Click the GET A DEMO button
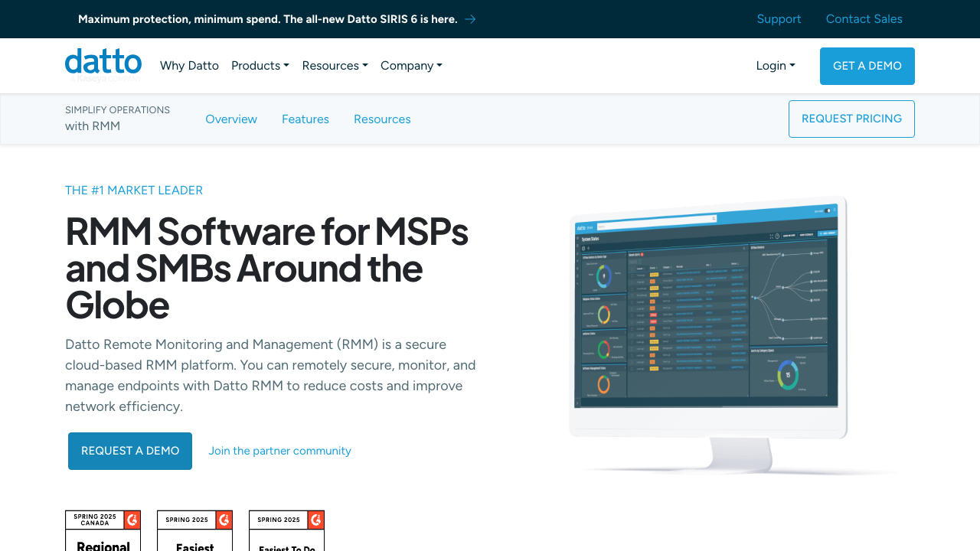The width and height of the screenshot is (980, 551). pos(867,66)
